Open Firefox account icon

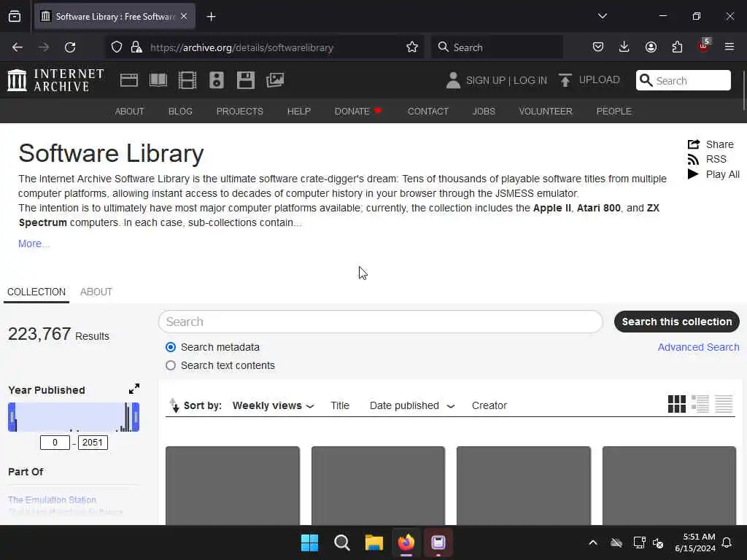pos(651,47)
